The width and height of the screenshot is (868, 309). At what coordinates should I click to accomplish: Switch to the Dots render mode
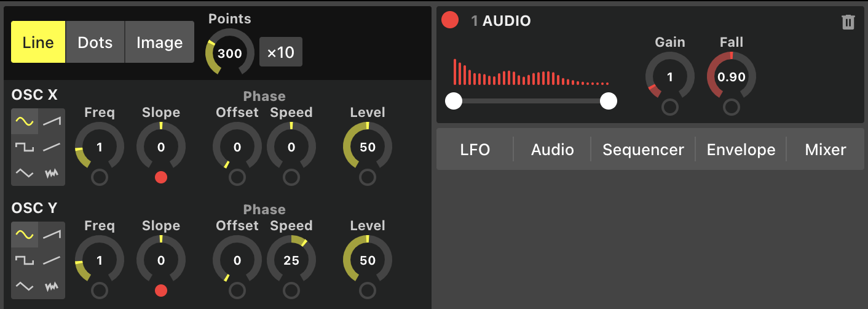(x=95, y=42)
